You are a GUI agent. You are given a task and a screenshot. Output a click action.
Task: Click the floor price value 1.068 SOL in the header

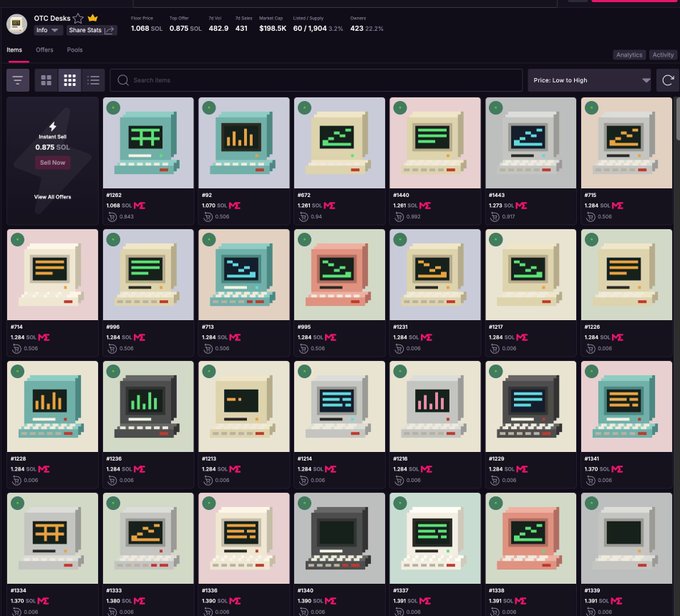(147, 28)
